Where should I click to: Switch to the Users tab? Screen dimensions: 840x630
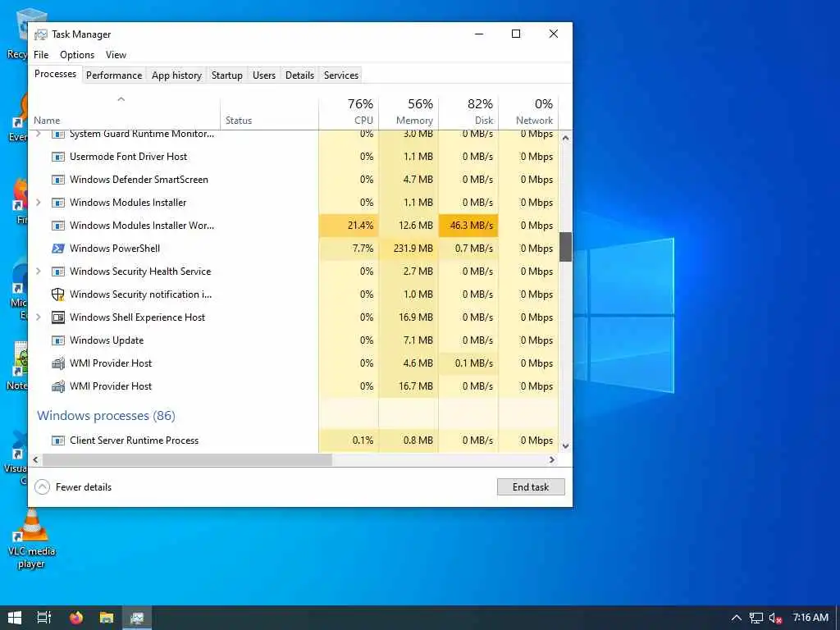pos(264,75)
